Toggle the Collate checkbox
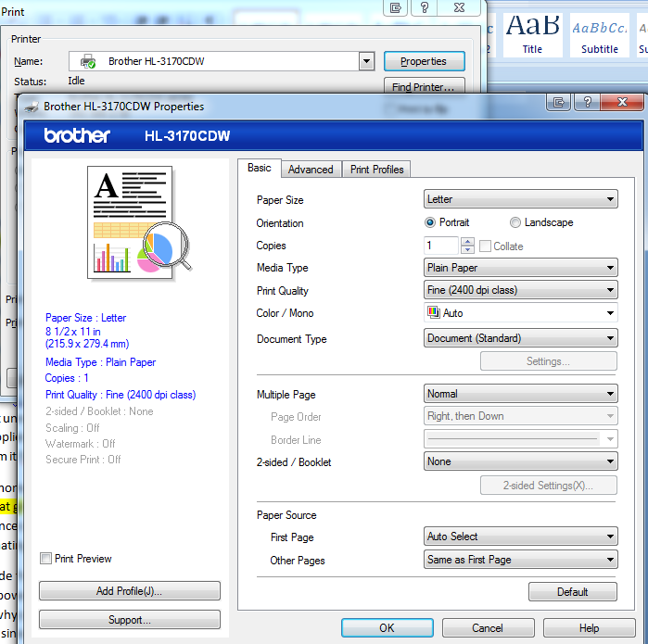The image size is (648, 644). click(485, 246)
